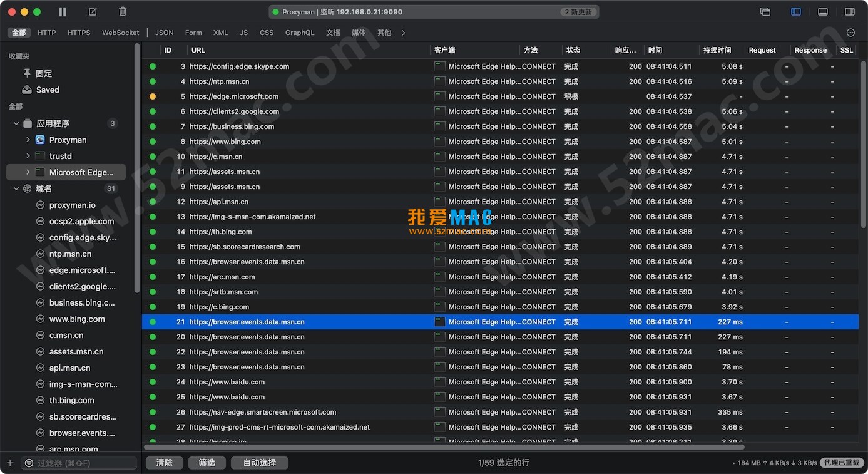Image resolution: width=868 pixels, height=474 pixels.
Task: Show more filter types with the chevron
Action: (404, 33)
